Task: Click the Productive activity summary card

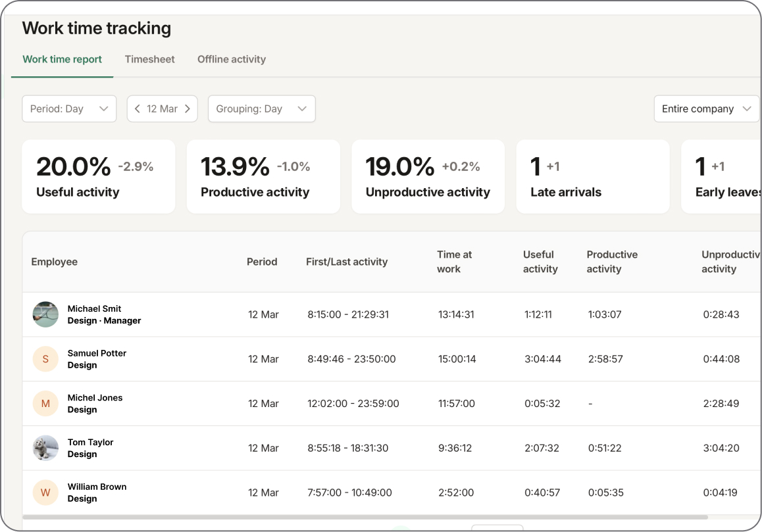Action: [263, 176]
